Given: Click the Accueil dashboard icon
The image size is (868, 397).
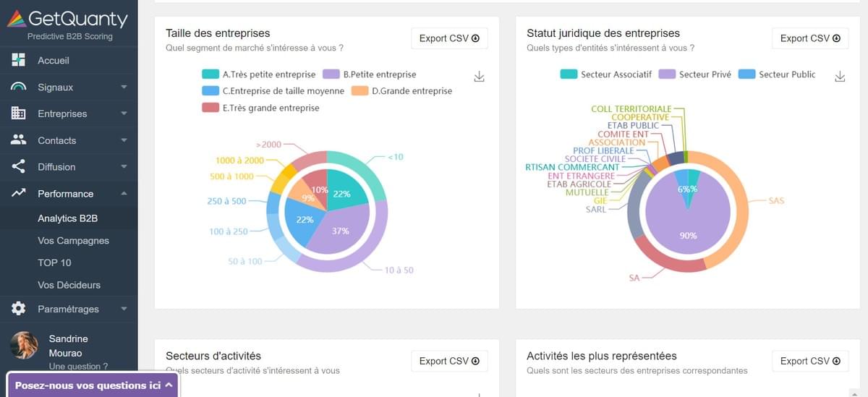Looking at the screenshot, I should tap(19, 60).
